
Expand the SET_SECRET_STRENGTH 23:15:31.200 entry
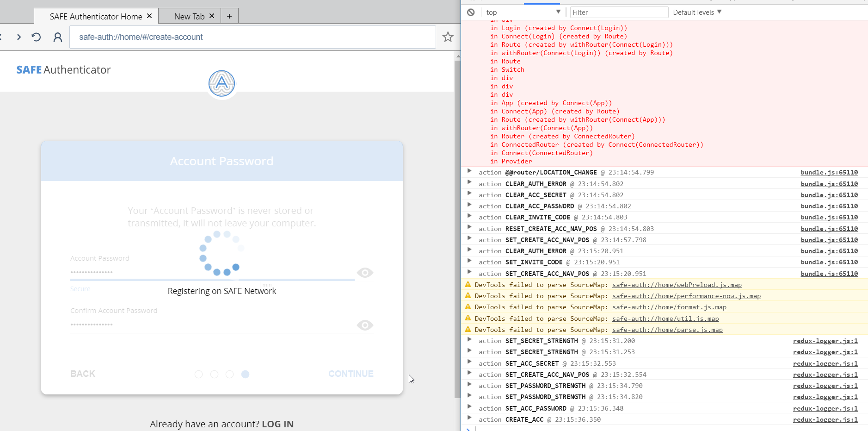click(469, 340)
